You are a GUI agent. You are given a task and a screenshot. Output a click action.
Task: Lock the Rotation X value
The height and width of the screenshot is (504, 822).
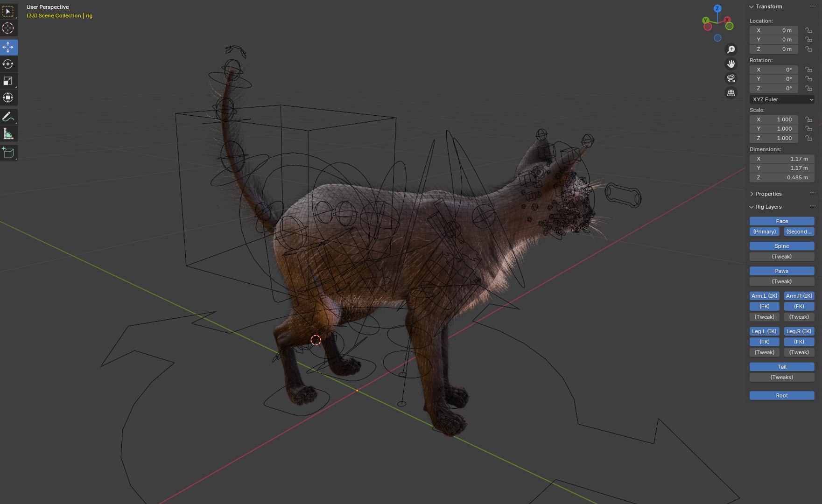tap(809, 70)
